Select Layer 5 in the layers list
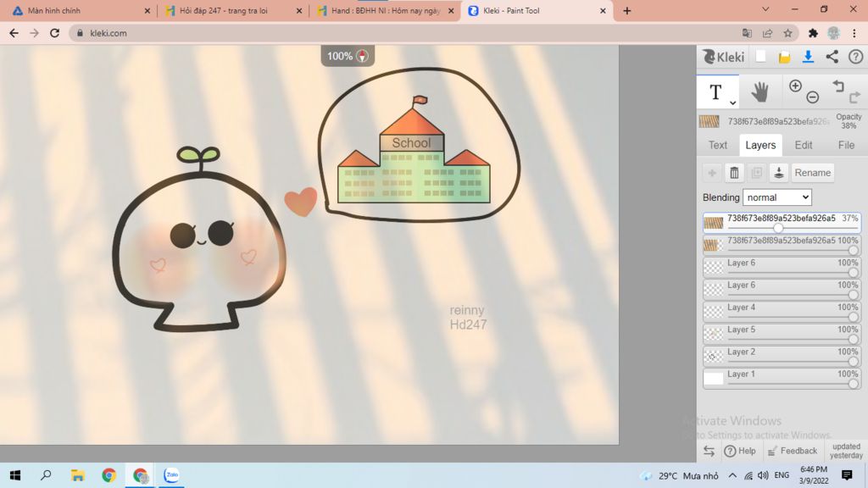This screenshot has height=488, width=868. pos(782,334)
